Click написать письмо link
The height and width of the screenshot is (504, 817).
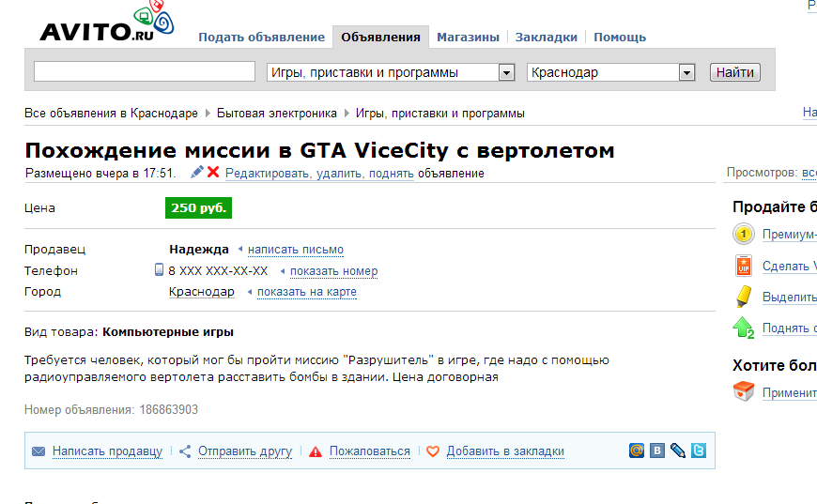pyautogui.click(x=296, y=250)
